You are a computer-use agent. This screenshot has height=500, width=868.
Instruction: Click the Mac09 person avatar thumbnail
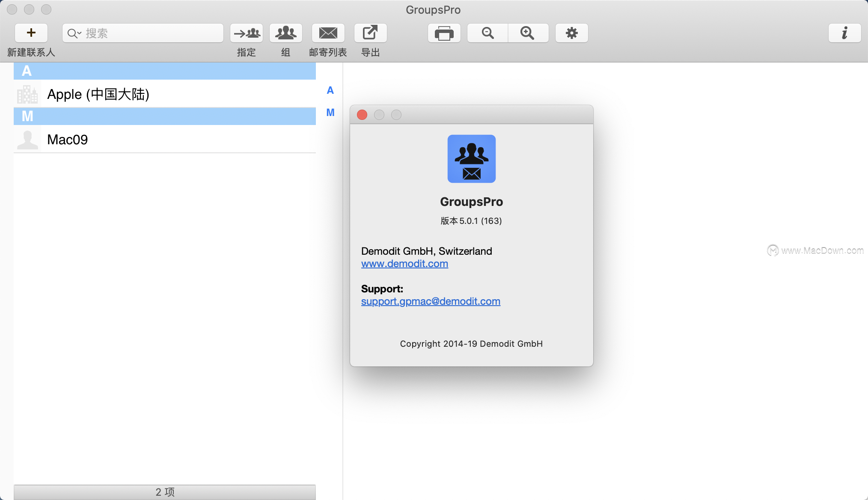(x=27, y=140)
